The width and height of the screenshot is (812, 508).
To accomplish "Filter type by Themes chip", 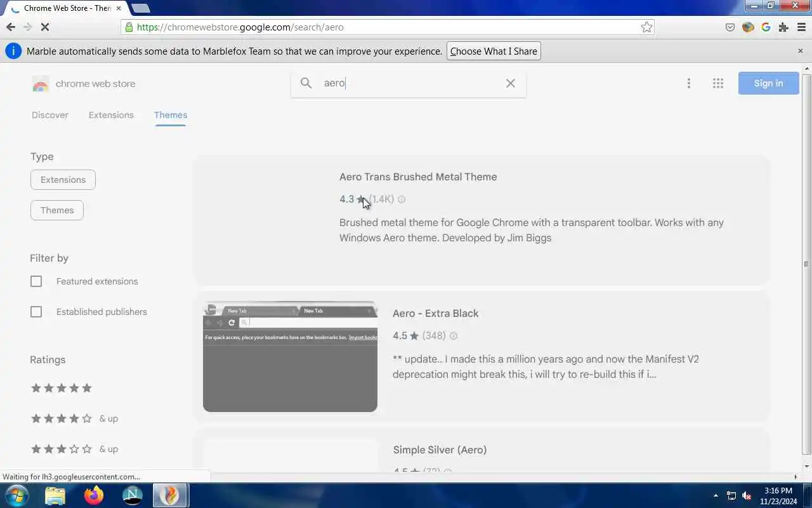I will tap(57, 210).
